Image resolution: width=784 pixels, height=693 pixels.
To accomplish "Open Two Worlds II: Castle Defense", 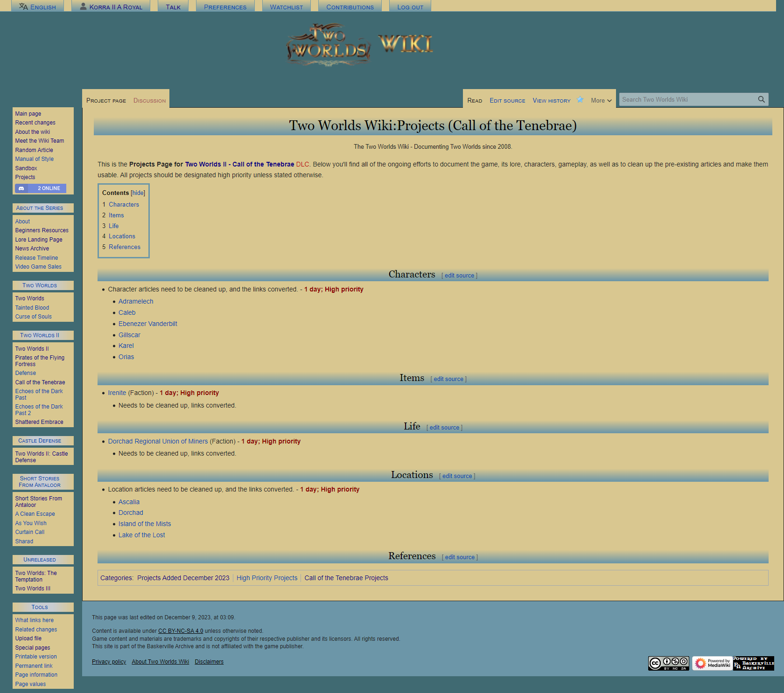I will (42, 457).
